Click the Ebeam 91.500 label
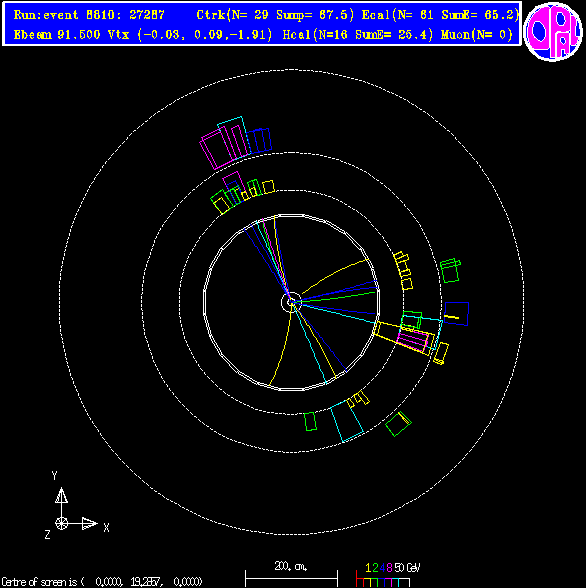The width and height of the screenshot is (586, 588). pos(57,35)
